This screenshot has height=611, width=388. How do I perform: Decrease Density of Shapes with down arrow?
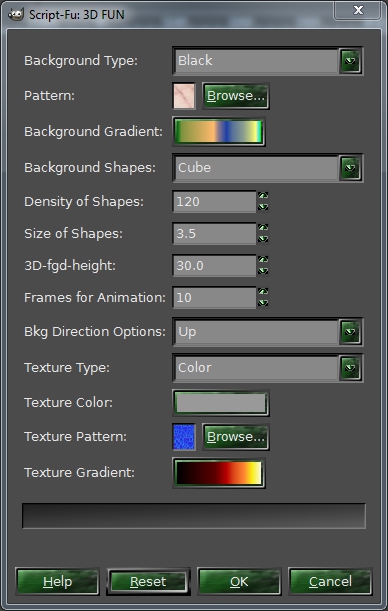[263, 207]
